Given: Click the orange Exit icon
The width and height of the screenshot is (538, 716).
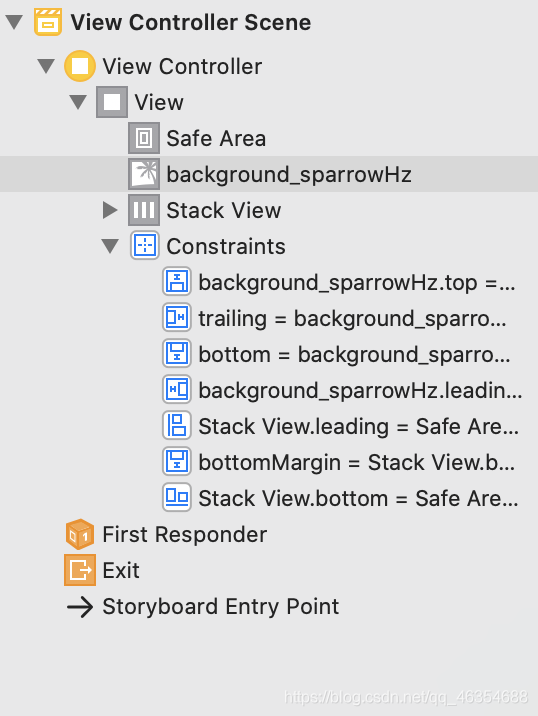Looking at the screenshot, I should pyautogui.click(x=80, y=570).
